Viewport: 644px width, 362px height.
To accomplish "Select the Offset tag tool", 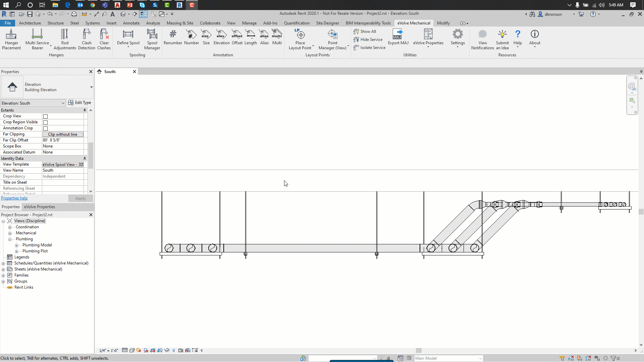I will [x=237, y=37].
